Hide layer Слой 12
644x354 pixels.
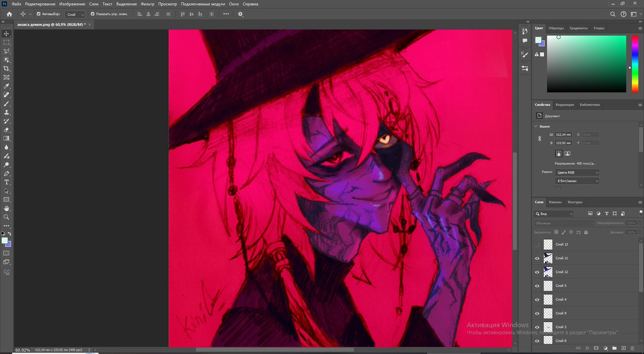(x=537, y=272)
